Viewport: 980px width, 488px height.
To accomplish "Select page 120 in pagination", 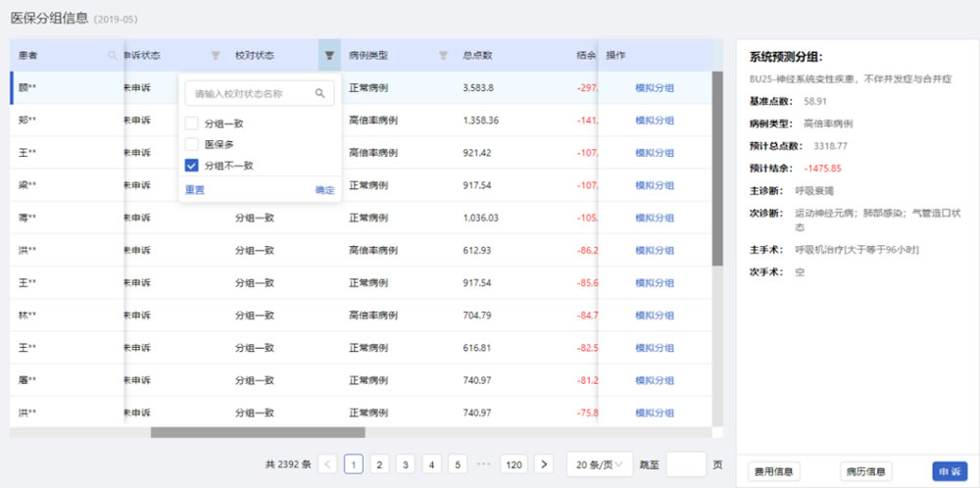I will click(x=514, y=464).
